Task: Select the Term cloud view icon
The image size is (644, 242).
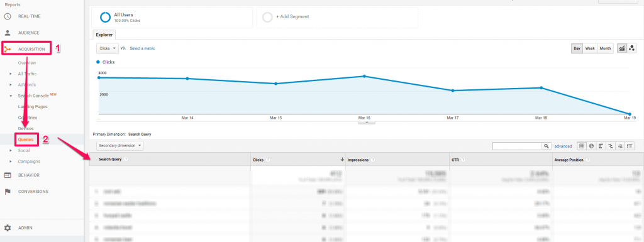Action: click(x=620, y=146)
